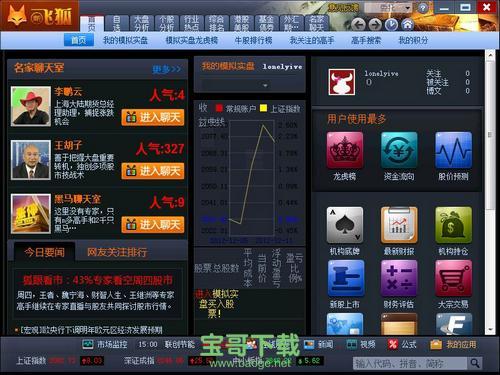Click the yellow 上证指数 legend swatch
Screen dimensions: 500x375
(263, 108)
